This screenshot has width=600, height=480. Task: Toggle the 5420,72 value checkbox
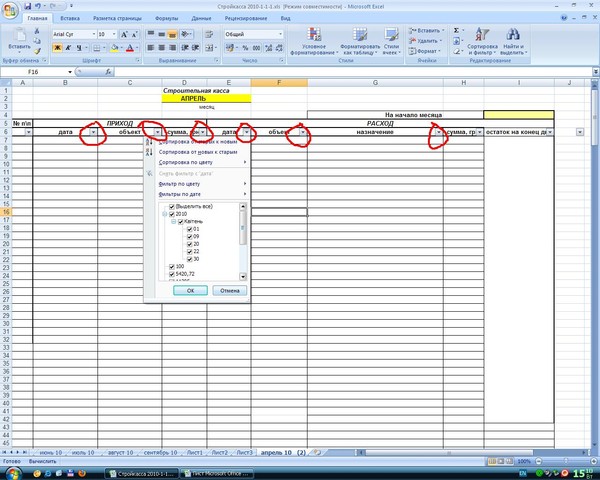(x=171, y=274)
